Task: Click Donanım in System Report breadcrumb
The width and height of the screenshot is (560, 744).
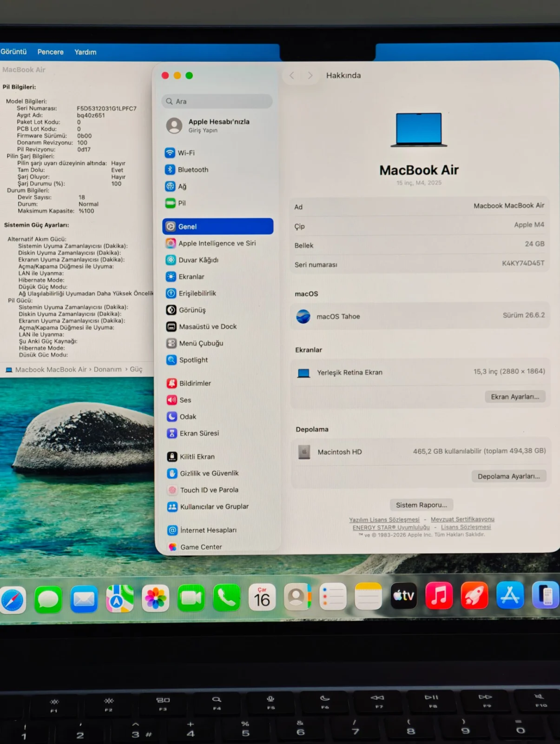Action: [107, 369]
